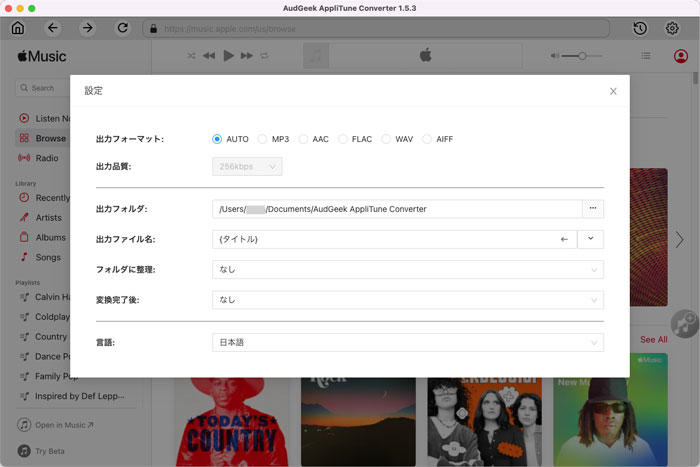Open the Family Pop playlist
The height and width of the screenshot is (467, 700).
49,376
